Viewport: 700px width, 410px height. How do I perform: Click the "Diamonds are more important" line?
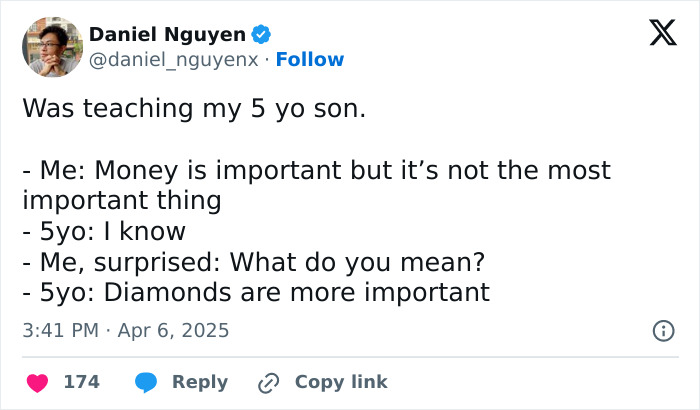click(256, 293)
